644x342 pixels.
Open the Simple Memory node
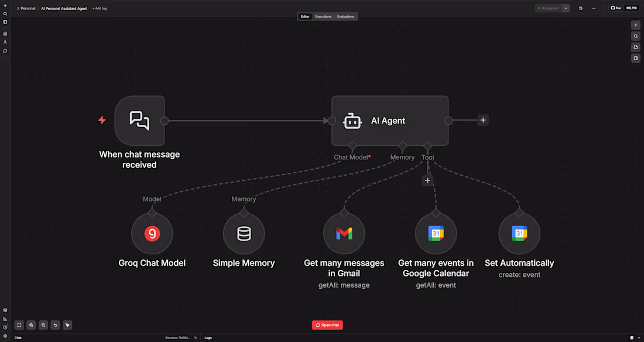pos(244,232)
